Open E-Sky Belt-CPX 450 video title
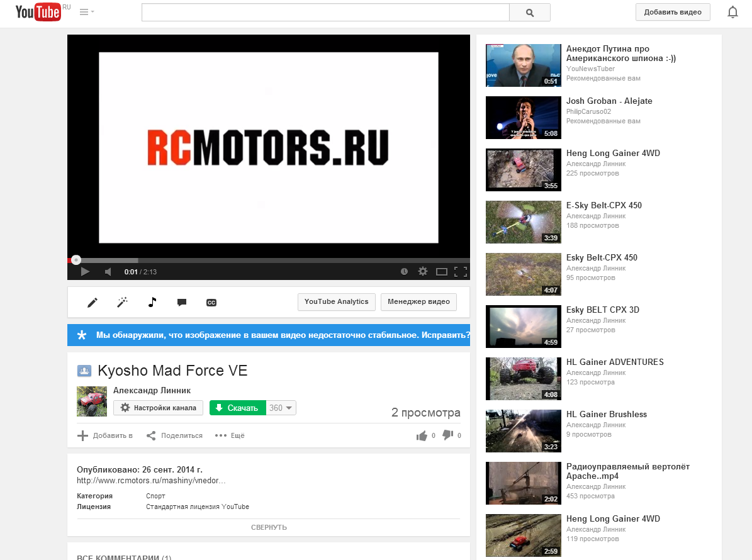 604,206
